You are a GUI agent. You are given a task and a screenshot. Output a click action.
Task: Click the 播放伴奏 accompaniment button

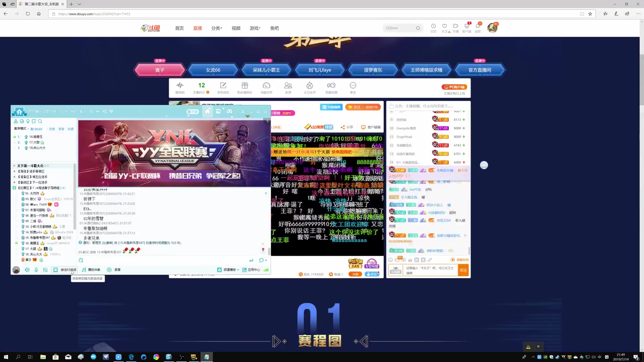[x=91, y=270]
